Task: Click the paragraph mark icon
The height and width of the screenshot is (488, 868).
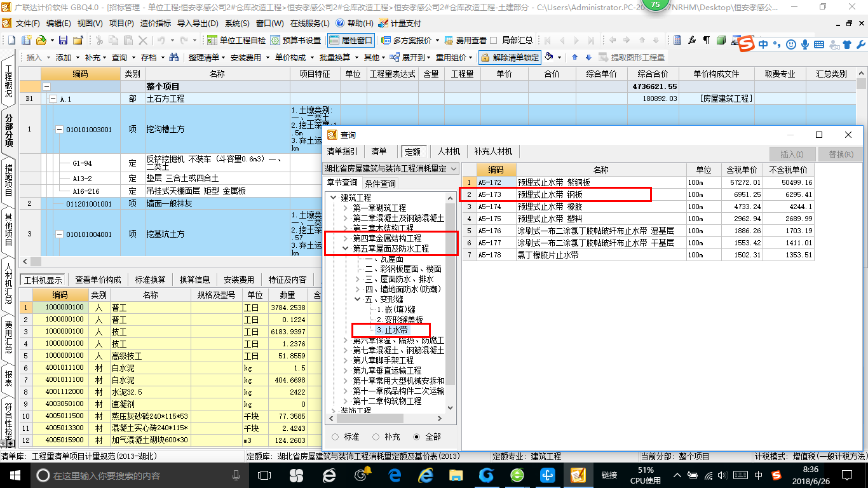Action: pyautogui.click(x=706, y=40)
